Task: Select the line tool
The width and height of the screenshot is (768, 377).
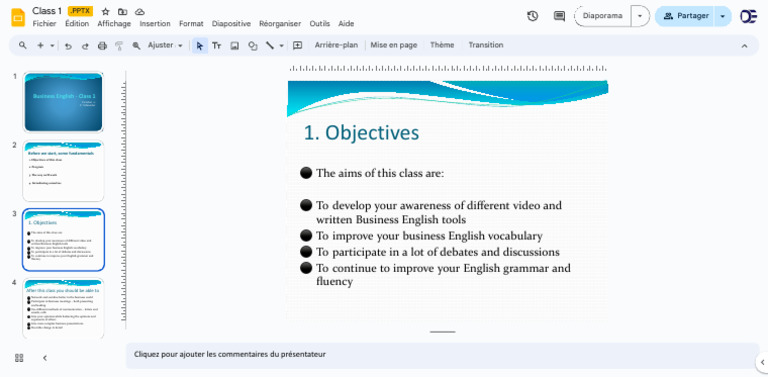Action: pos(270,46)
